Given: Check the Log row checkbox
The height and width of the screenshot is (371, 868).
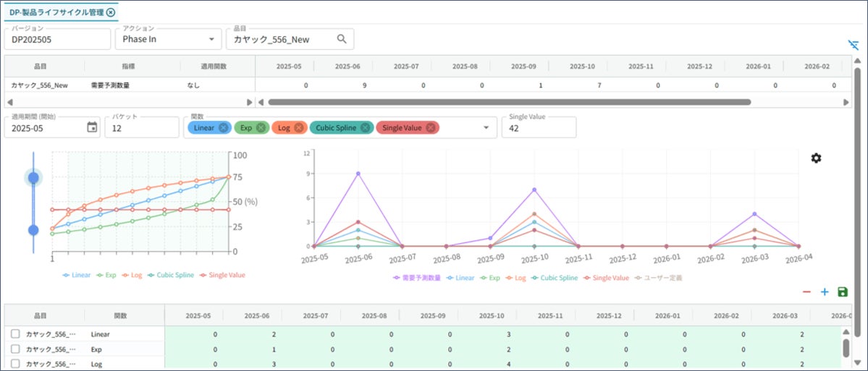Looking at the screenshot, I should pyautogui.click(x=15, y=364).
